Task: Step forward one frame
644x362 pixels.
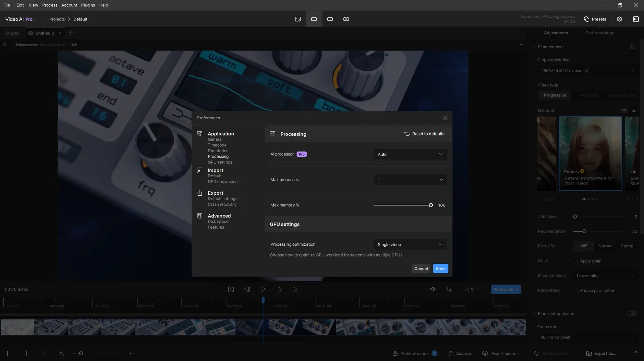Action: pyautogui.click(x=279, y=289)
